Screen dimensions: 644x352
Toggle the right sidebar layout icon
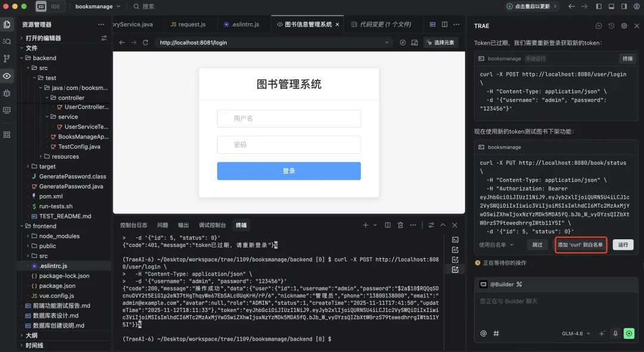pyautogui.click(x=624, y=6)
